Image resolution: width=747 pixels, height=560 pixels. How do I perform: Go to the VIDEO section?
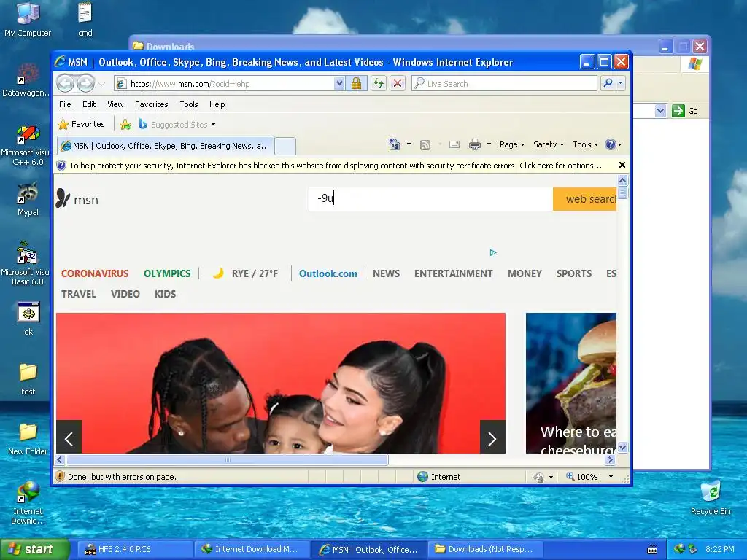click(125, 294)
